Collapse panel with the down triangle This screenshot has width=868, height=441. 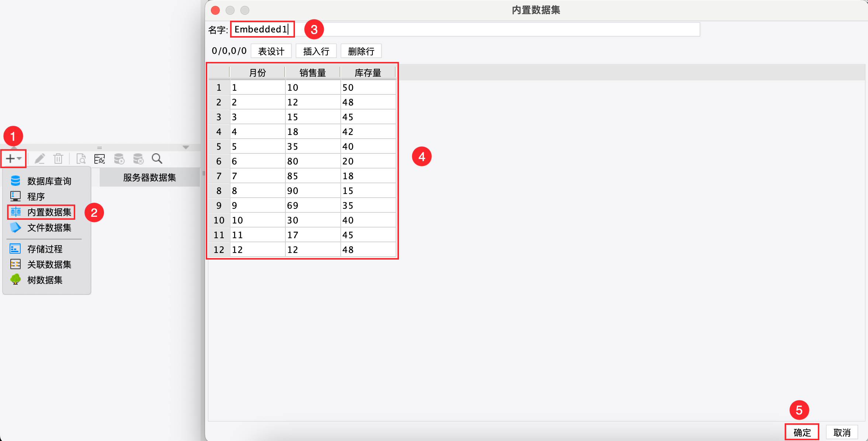tap(186, 147)
